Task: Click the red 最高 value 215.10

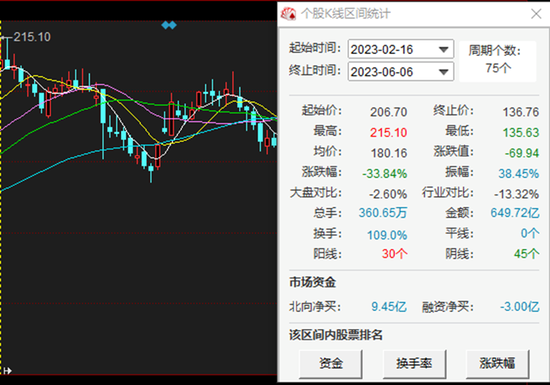Action: pos(389,133)
